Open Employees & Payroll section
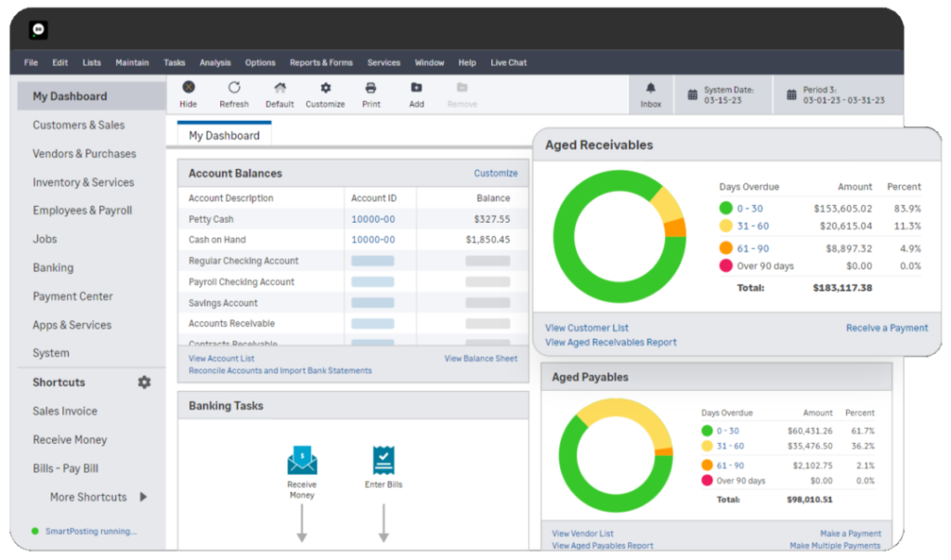Image resolution: width=951 pixels, height=560 pixels. coord(83,211)
